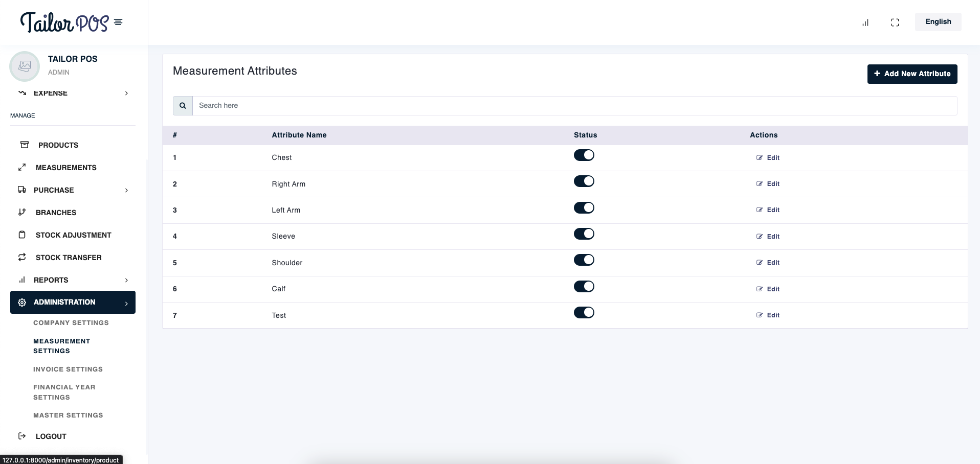This screenshot has height=464, width=980.
Task: Edit the Shoulder attribute row
Action: [x=768, y=263]
